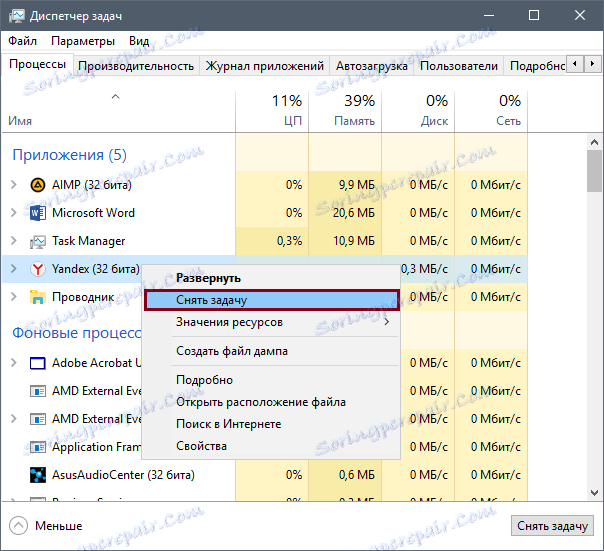Click the scrollbar up arrow

pyautogui.click(x=594, y=142)
